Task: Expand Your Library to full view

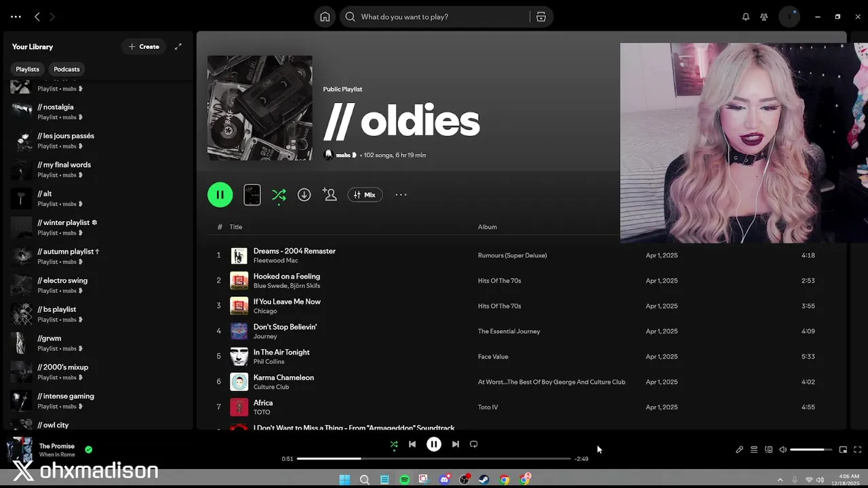Action: 178,47
